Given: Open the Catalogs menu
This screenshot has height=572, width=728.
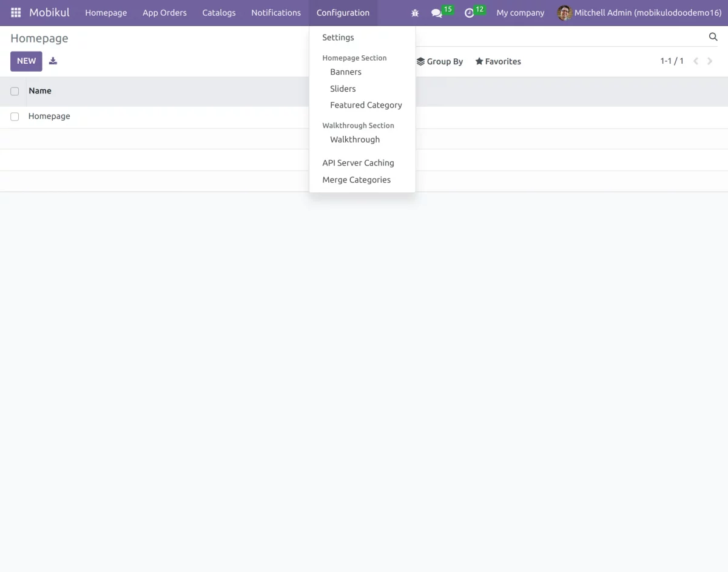Looking at the screenshot, I should pyautogui.click(x=219, y=12).
